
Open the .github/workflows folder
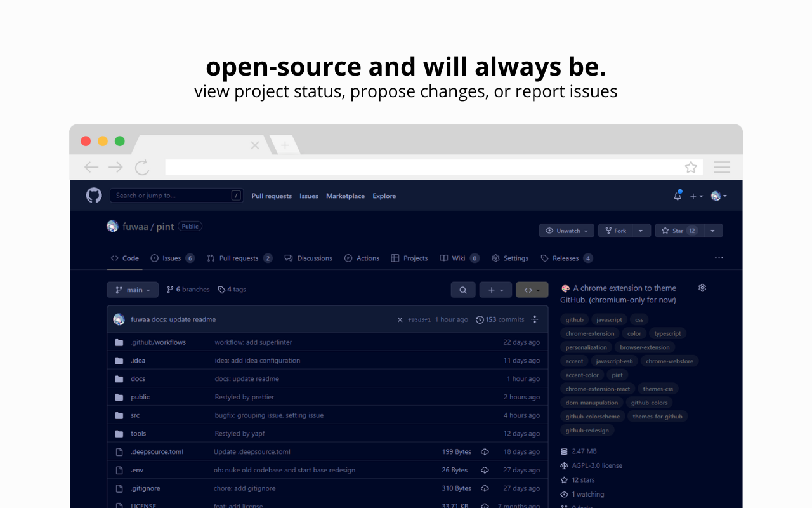(159, 342)
